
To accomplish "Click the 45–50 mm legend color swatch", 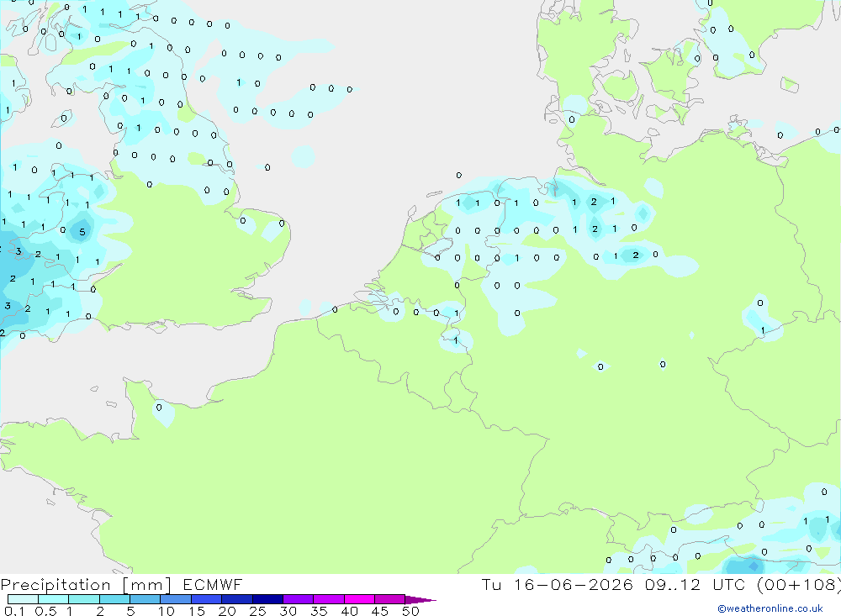I will click(x=390, y=599).
